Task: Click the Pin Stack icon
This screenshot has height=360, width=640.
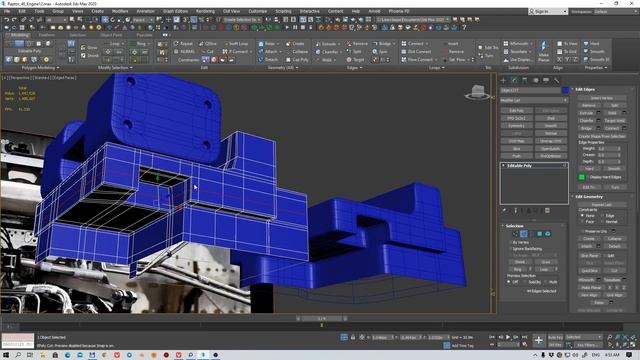Action: pyautogui.click(x=504, y=211)
